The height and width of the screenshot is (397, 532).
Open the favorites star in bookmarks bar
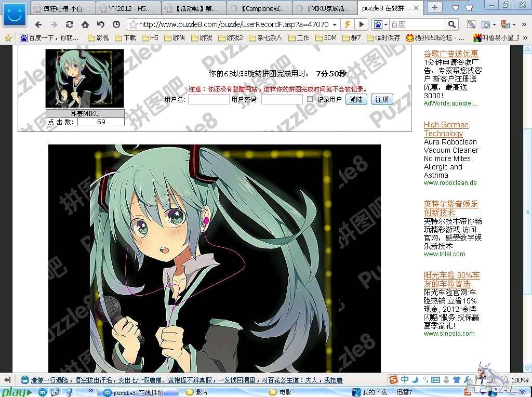point(8,37)
